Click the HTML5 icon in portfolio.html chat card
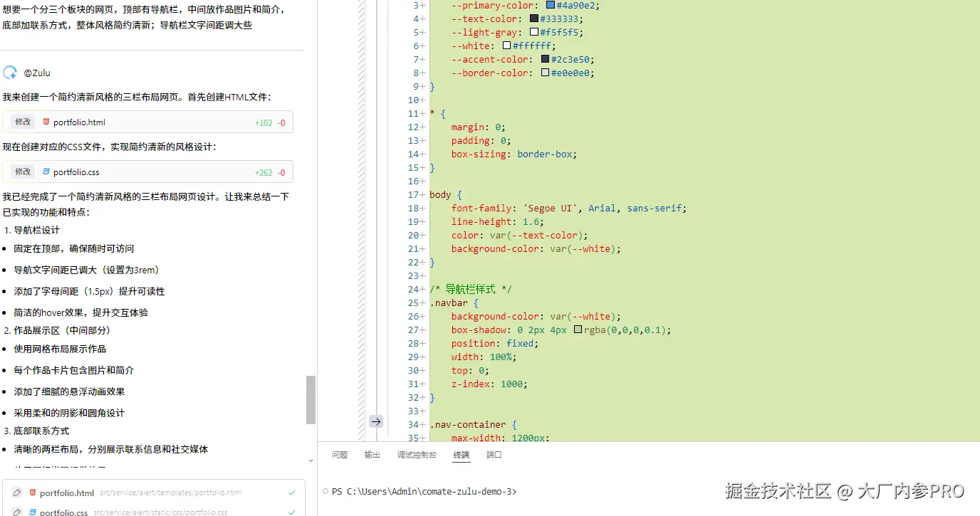 pos(46,122)
